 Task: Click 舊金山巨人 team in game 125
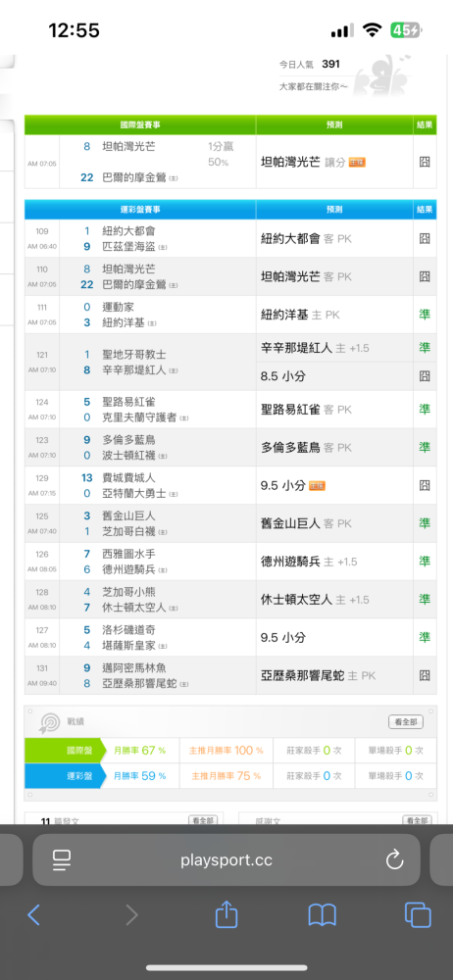127,516
